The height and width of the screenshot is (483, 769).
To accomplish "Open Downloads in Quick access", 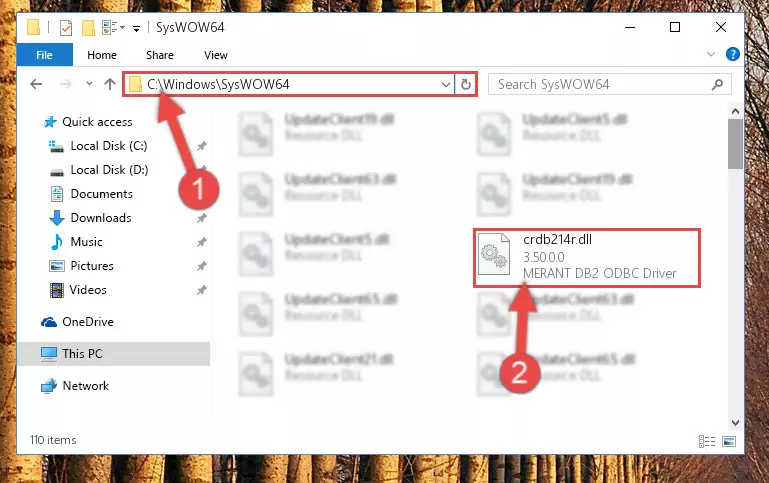I will 101,218.
